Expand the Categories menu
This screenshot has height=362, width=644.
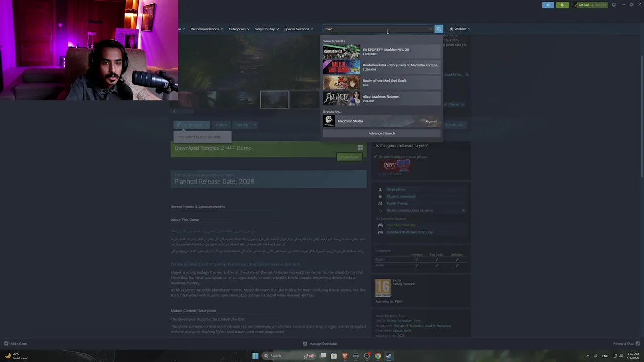pyautogui.click(x=238, y=29)
